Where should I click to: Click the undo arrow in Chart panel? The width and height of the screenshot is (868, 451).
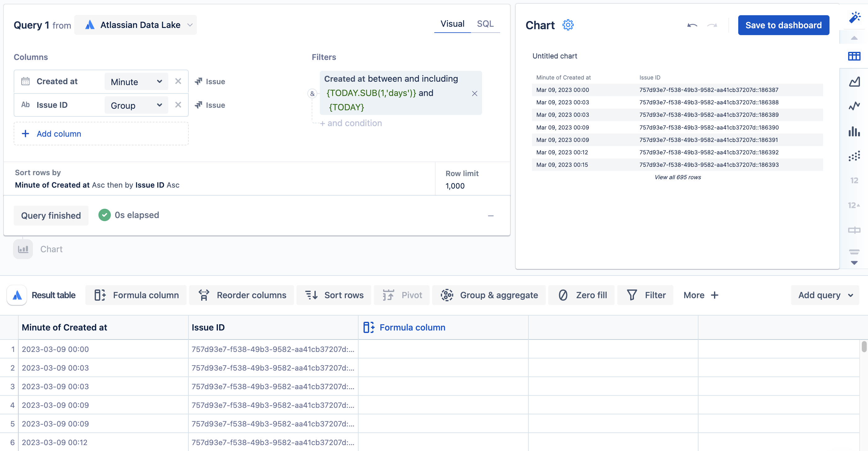(692, 25)
